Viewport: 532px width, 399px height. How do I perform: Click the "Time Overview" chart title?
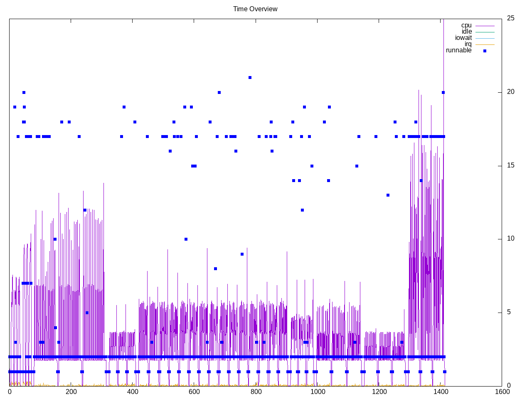click(x=255, y=9)
